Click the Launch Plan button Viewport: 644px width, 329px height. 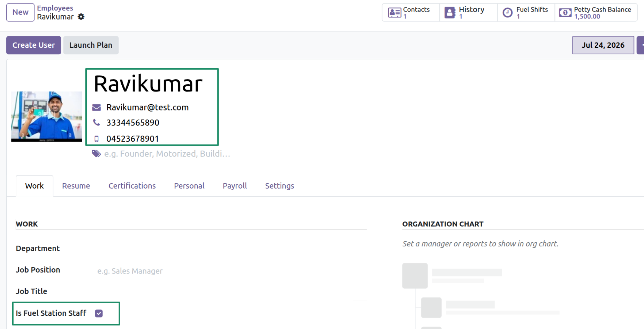91,45
